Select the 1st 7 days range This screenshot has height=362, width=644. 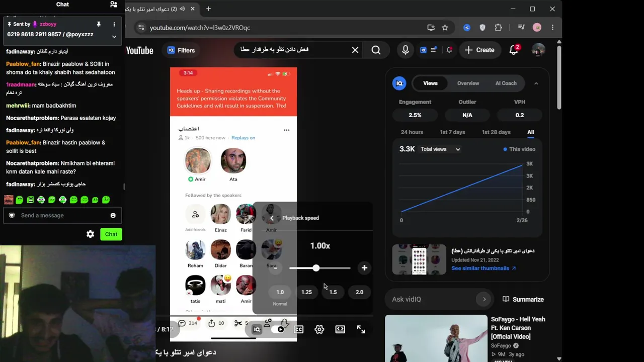tap(452, 132)
